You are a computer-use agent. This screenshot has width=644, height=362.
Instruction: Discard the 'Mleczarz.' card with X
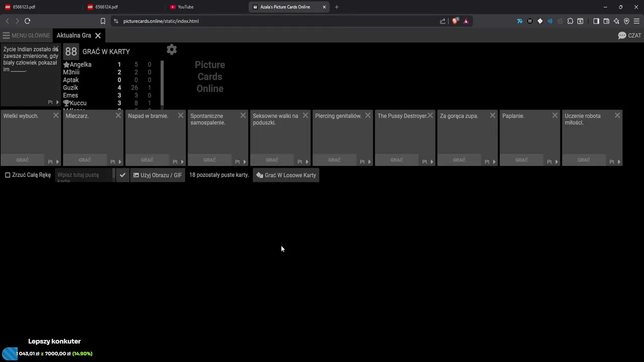click(x=118, y=116)
